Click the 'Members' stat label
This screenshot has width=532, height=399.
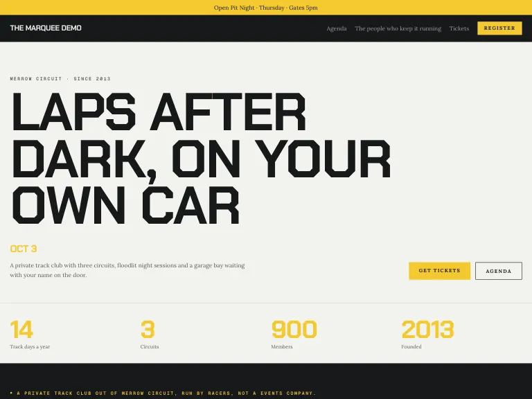point(282,346)
